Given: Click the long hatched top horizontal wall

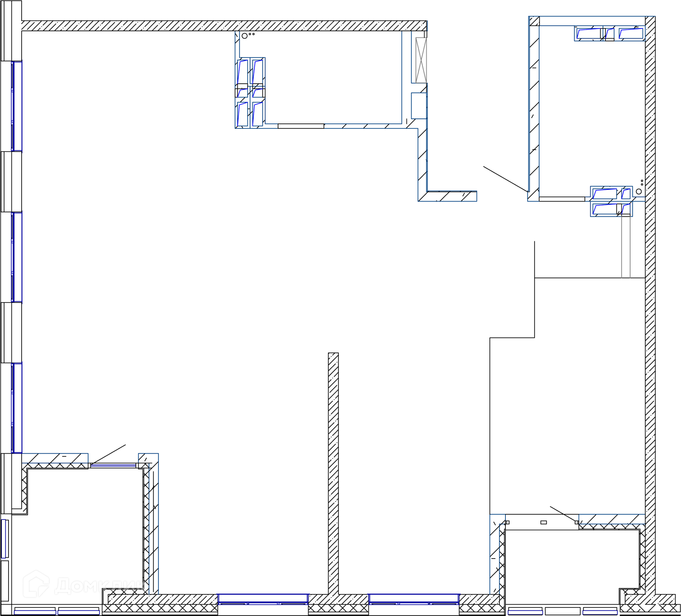Looking at the screenshot, I should point(224,26).
